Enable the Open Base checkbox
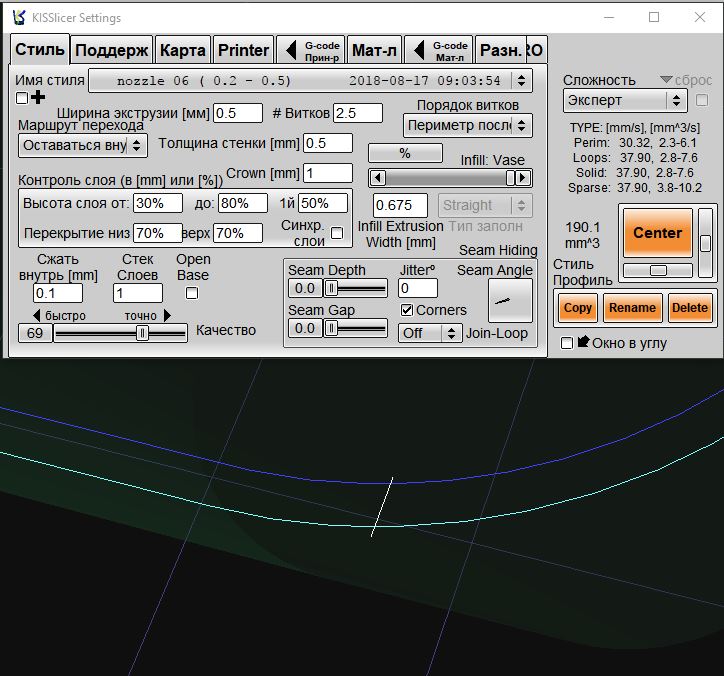 point(192,293)
